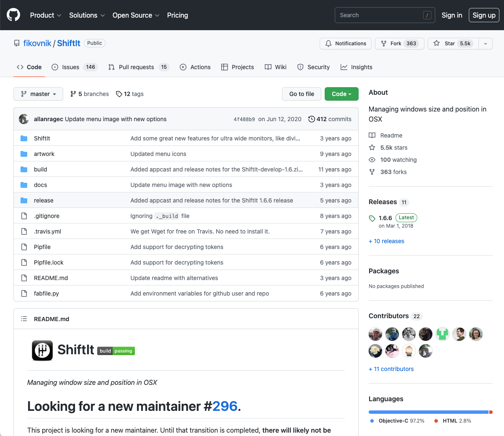The height and width of the screenshot is (436, 504).
Task: Click the release folder icon
Action: [24, 200]
